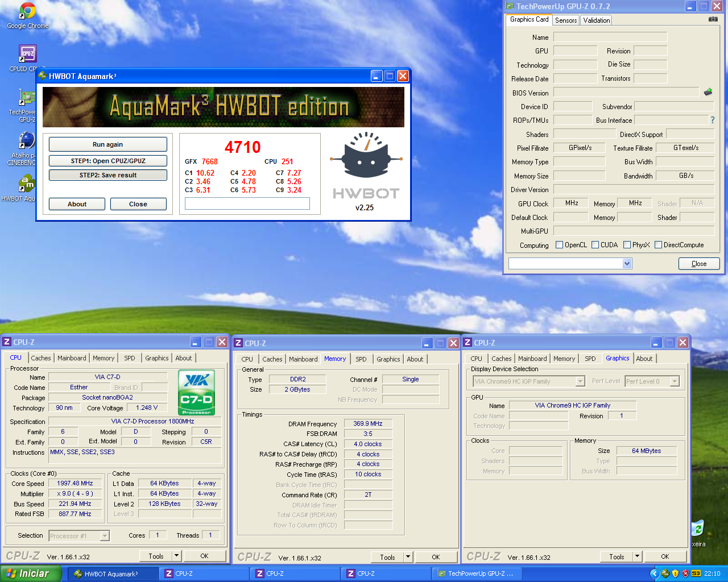
Task: Enable the CUDA checkbox
Action: (x=595, y=245)
